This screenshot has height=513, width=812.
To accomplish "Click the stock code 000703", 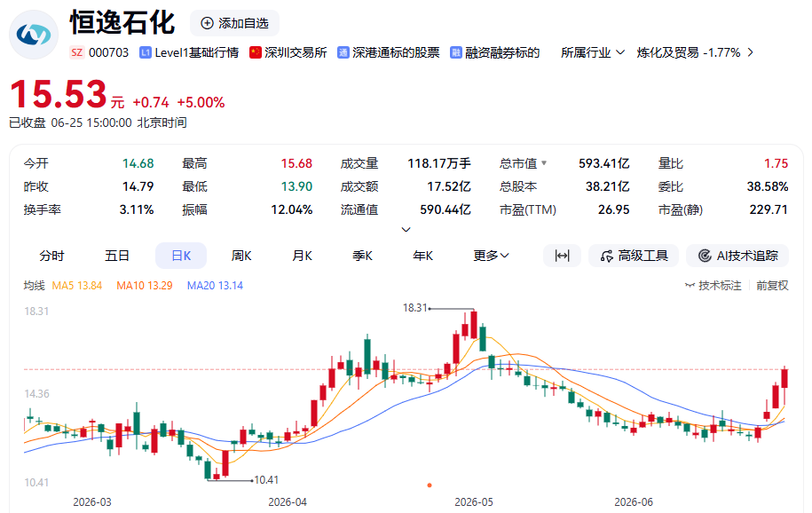I will [108, 53].
